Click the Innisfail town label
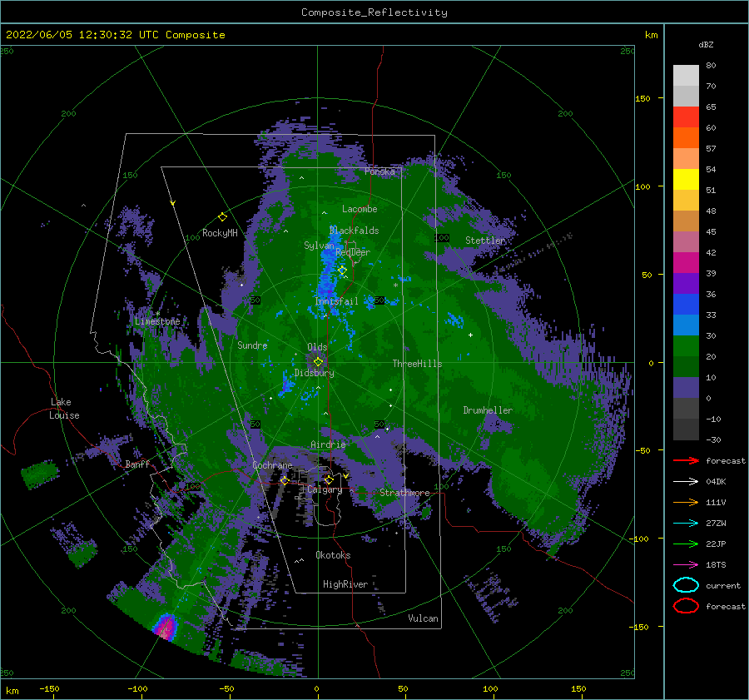Viewport: 749px width, 700px height. [x=336, y=301]
